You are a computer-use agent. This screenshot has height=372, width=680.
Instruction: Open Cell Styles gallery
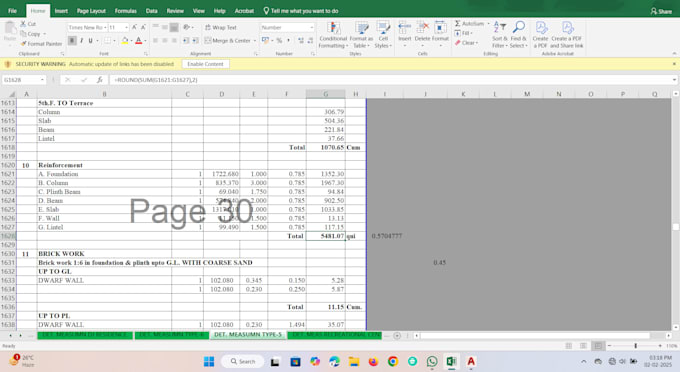tap(383, 35)
